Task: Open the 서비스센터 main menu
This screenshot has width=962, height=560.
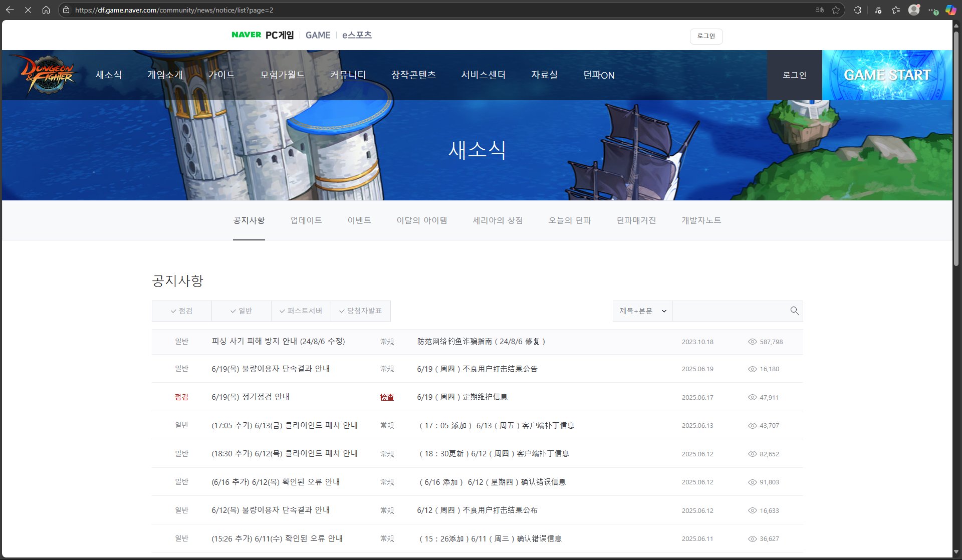Action: tap(484, 75)
